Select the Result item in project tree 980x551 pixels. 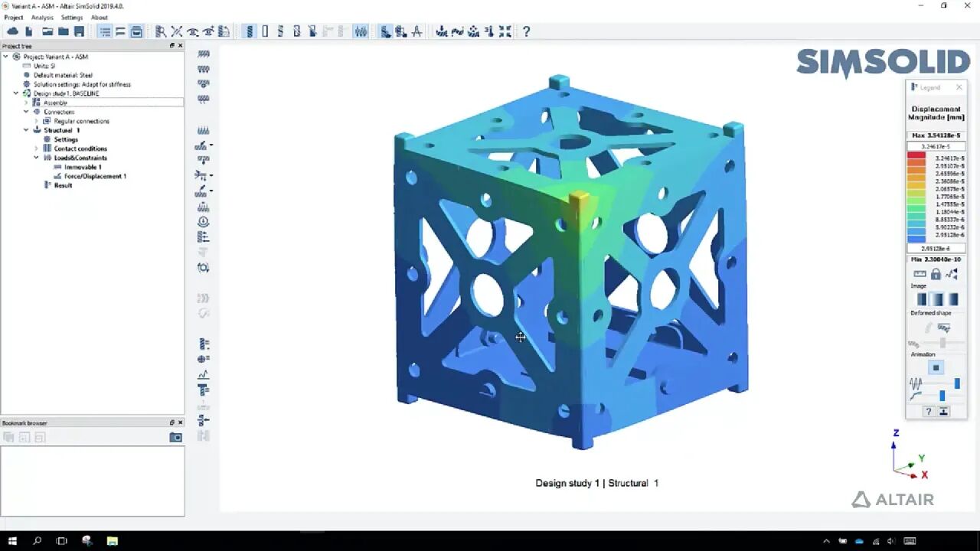(x=63, y=185)
